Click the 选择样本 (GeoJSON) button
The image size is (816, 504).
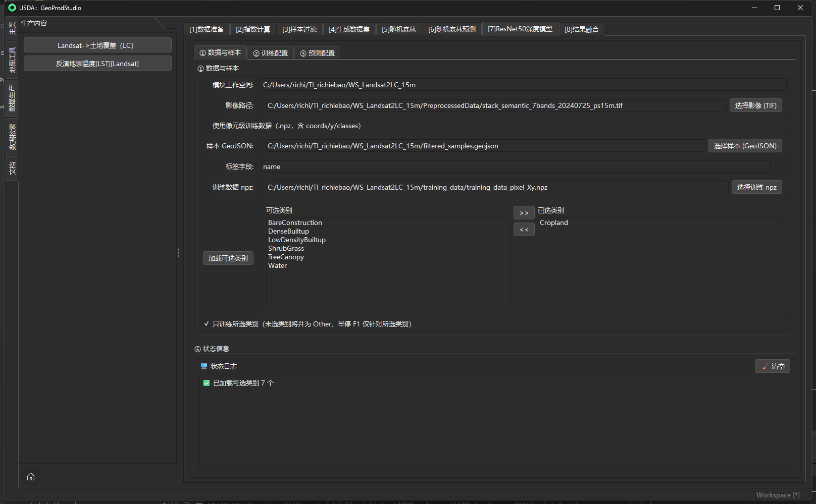[x=745, y=146]
